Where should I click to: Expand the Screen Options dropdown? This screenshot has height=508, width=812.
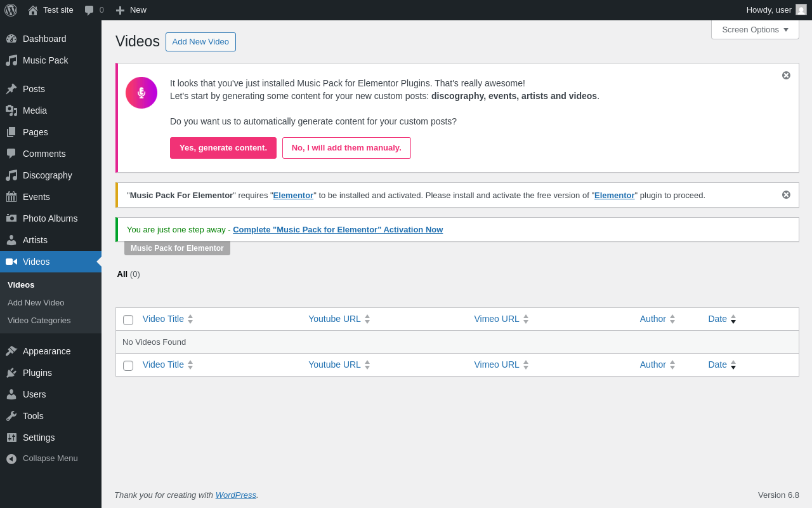(x=755, y=30)
